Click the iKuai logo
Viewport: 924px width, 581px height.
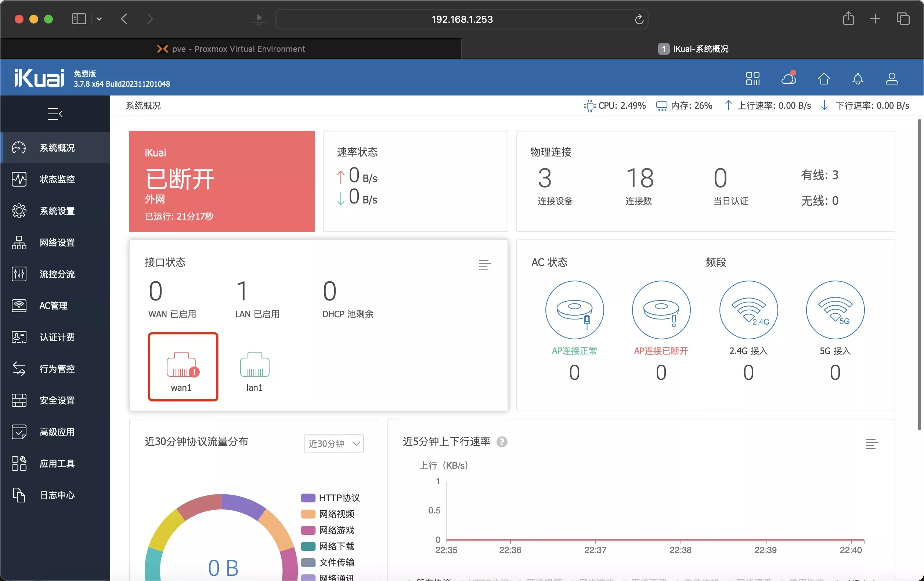[x=39, y=78]
